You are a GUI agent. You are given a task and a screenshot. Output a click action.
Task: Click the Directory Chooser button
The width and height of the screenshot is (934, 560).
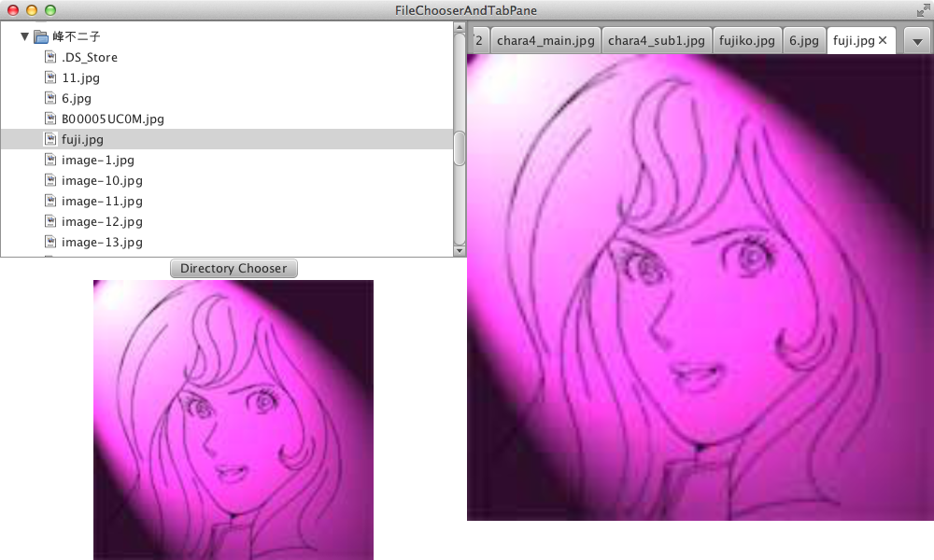[x=233, y=269]
